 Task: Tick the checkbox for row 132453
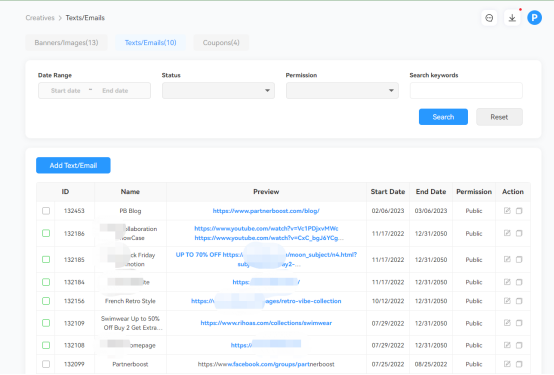[x=46, y=211]
